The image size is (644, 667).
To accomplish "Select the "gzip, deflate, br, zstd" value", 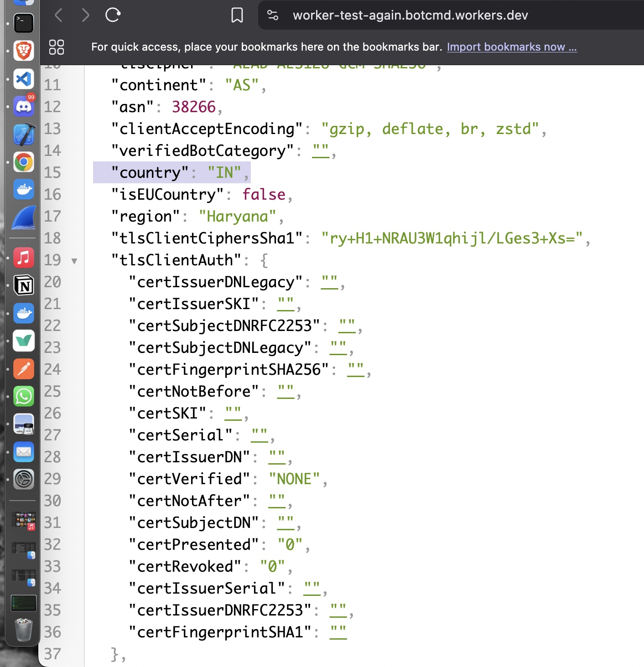I will tap(430, 129).
